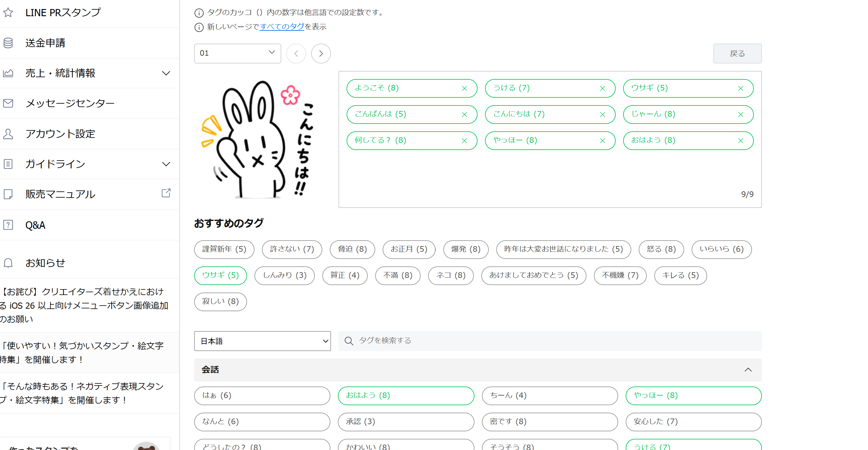This screenshot has height=450, width=868.
Task: Click the タグを検索する search field
Action: coord(550,341)
